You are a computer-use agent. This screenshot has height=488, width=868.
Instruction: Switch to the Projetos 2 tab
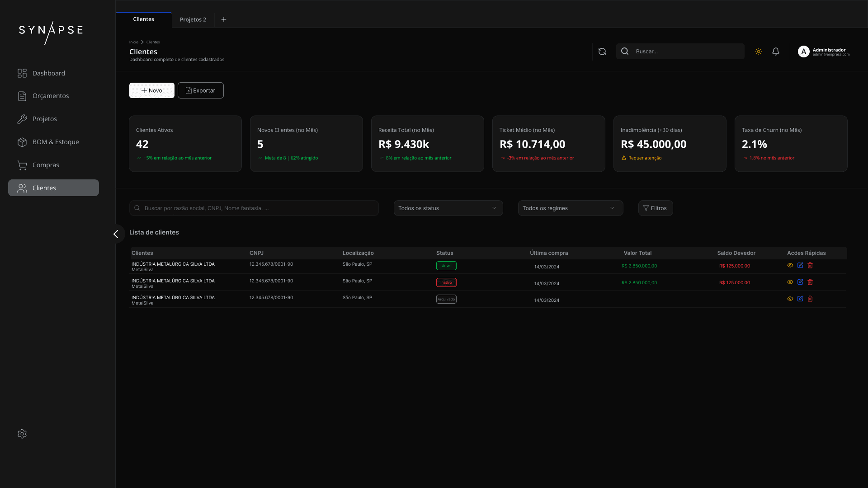coord(193,19)
